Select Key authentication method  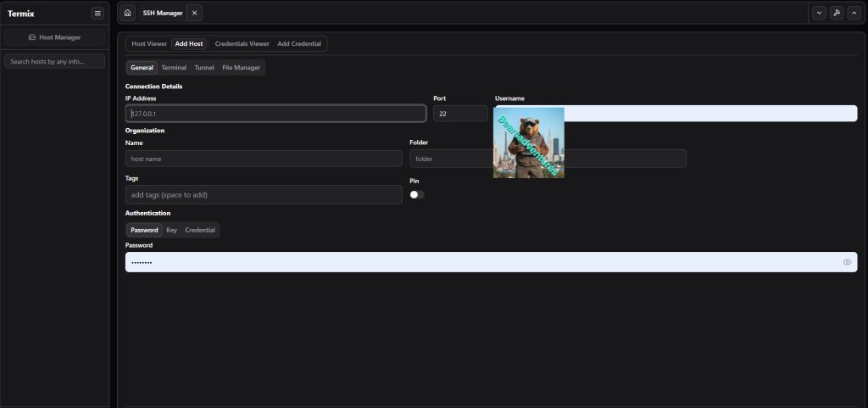171,230
